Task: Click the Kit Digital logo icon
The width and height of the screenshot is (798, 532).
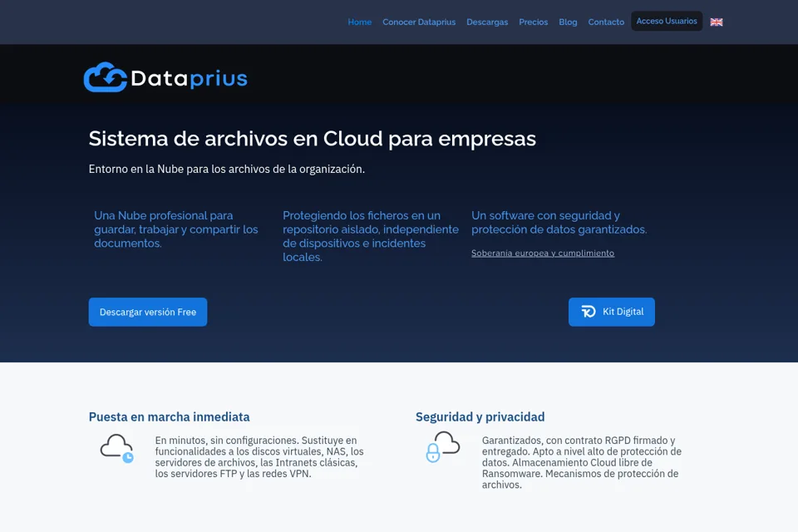Action: click(589, 312)
